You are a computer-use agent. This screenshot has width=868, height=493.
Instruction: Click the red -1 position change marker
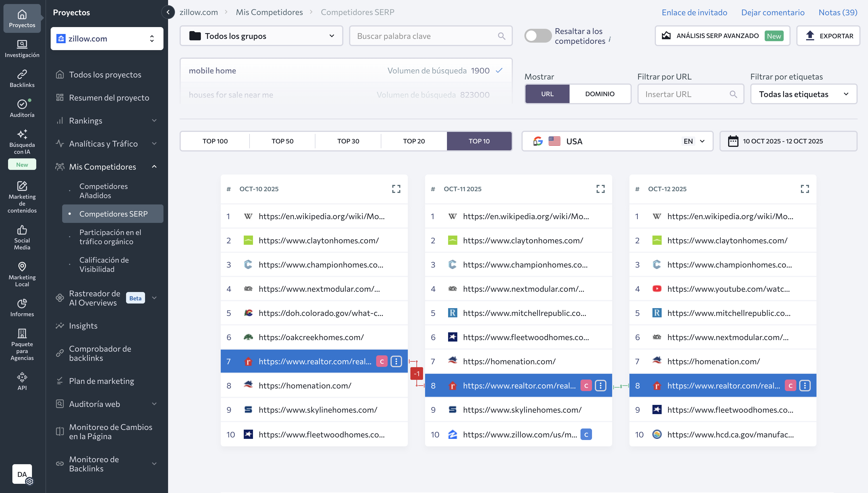point(416,373)
